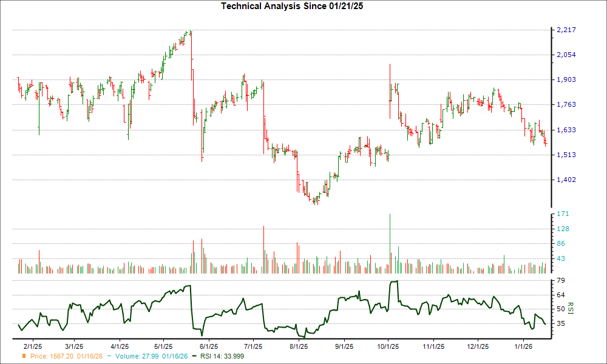This screenshot has width=607, height=364.
Task: Click the 171 volume axis value
Action: (561, 214)
